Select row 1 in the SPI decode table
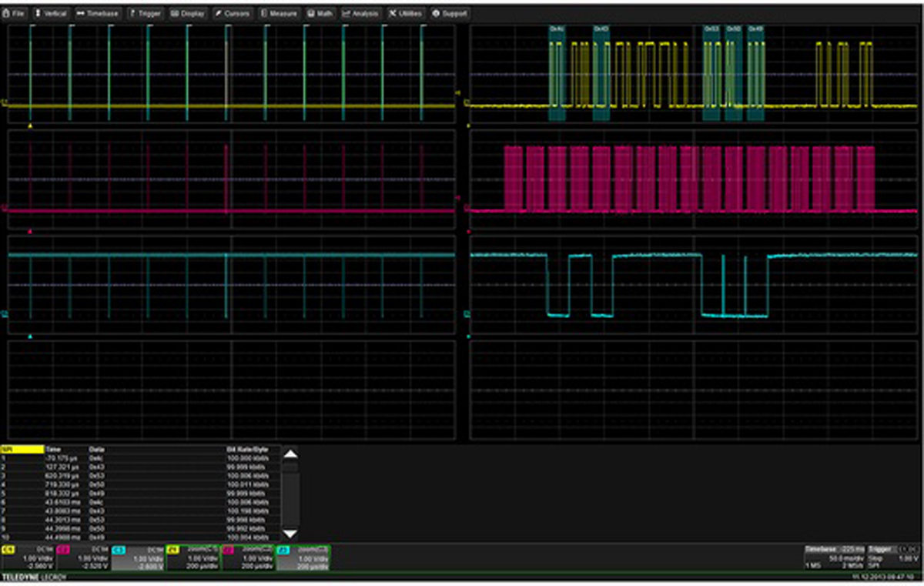924x586 pixels. (115, 457)
